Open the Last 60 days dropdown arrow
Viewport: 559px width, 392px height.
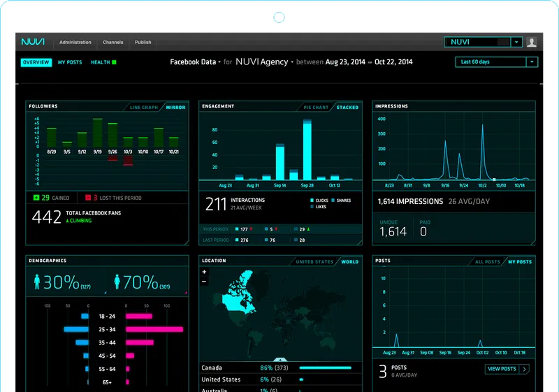(532, 62)
